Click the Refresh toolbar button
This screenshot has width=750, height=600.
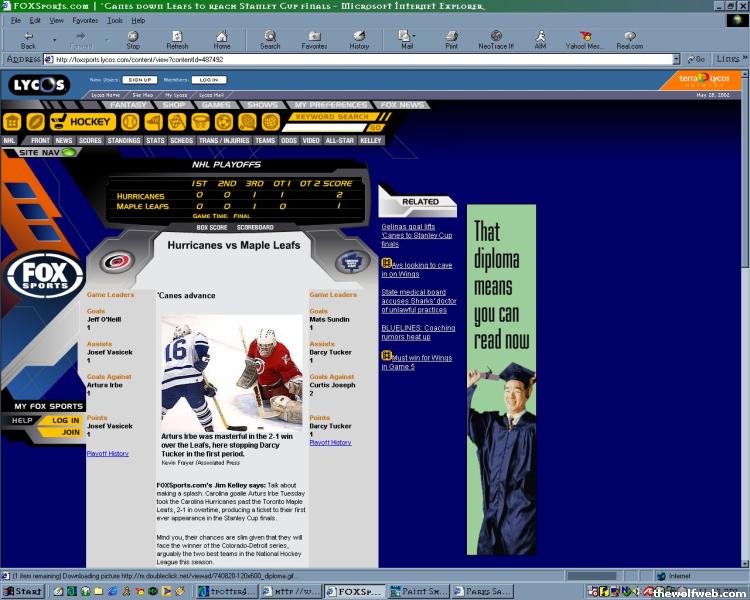point(177,39)
